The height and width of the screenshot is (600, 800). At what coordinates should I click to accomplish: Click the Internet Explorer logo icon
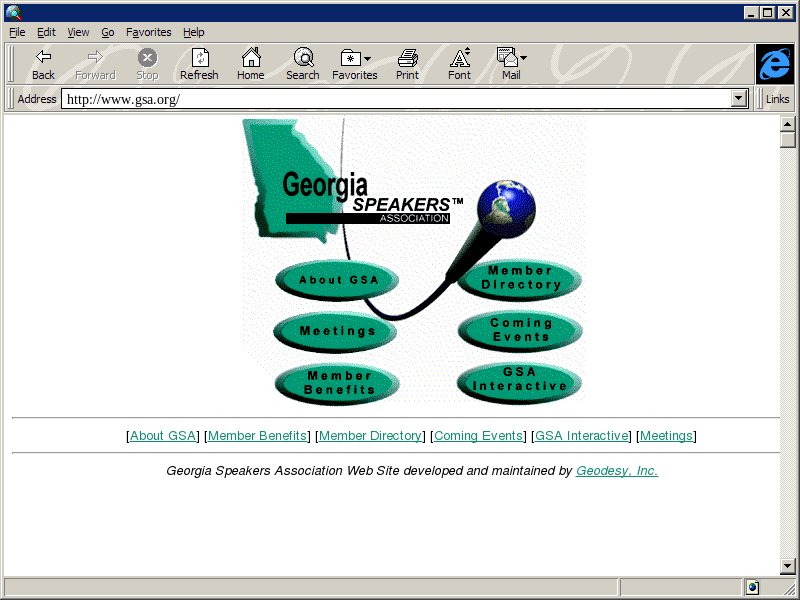[x=774, y=64]
